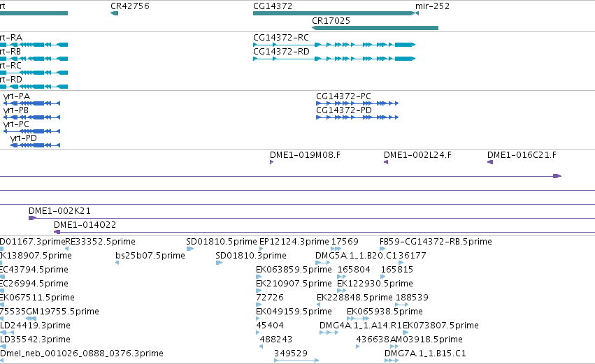Select the 17569 EST label

[x=345, y=242]
